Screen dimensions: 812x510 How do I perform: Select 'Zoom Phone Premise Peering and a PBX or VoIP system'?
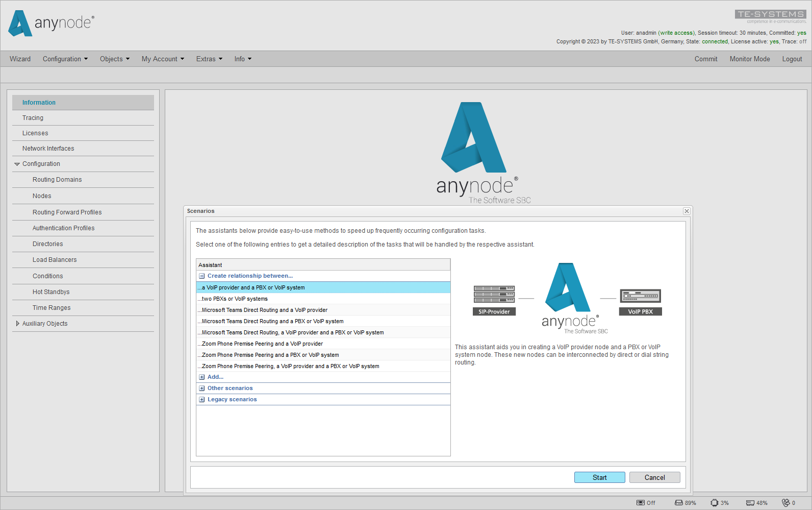coord(323,355)
